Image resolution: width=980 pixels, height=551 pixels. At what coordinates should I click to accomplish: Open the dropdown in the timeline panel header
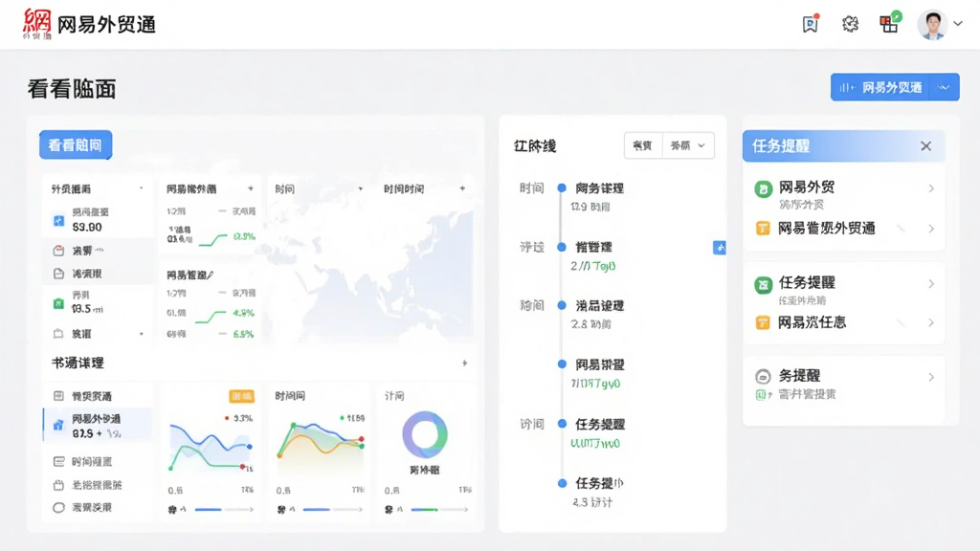click(688, 145)
